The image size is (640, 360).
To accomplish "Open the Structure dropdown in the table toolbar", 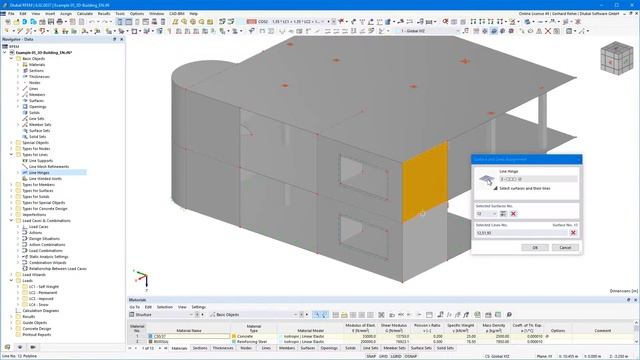I will [x=161, y=315].
